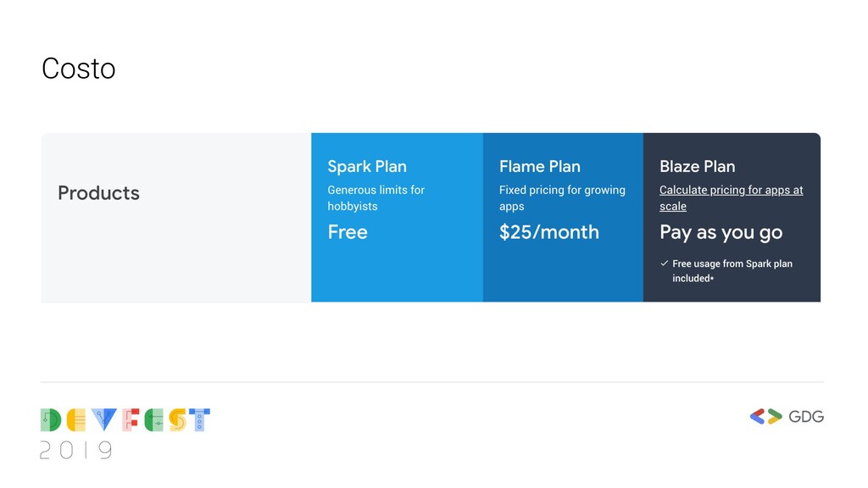The width and height of the screenshot is (868, 488).
Task: Click the yellow S in the DevFest logo
Action: (x=177, y=420)
